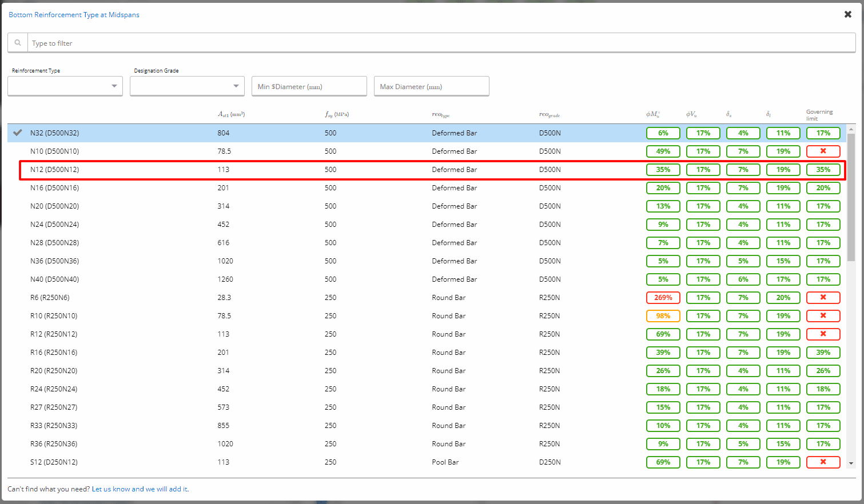Click the red 269% moment badge for R6
Viewport: 864px width, 504px height.
663,298
